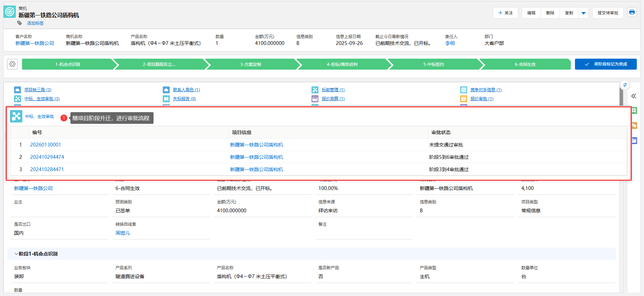Click the 编辑 button

point(531,13)
